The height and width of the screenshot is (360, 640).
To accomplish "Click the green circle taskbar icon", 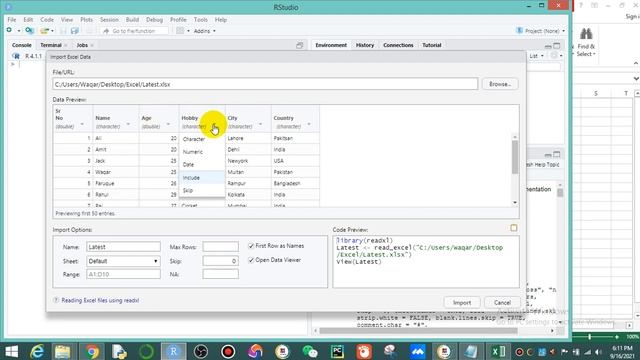I will (x=146, y=351).
